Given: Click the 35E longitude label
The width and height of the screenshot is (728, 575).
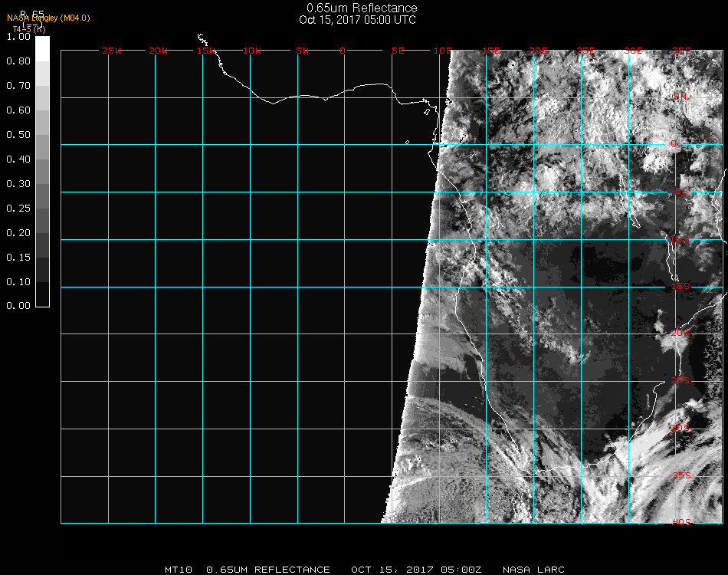Looking at the screenshot, I should pyautogui.click(x=681, y=51).
